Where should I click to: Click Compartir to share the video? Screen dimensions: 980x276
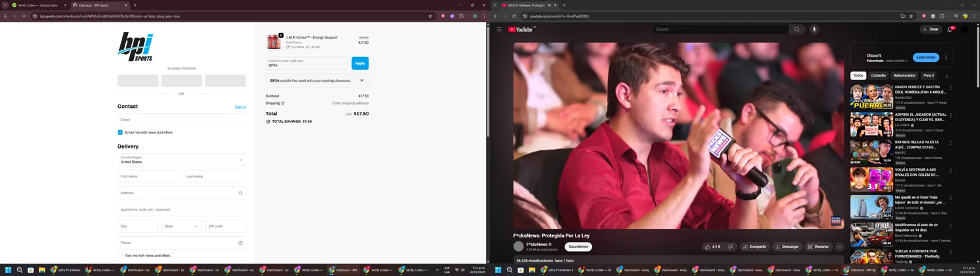(x=754, y=247)
